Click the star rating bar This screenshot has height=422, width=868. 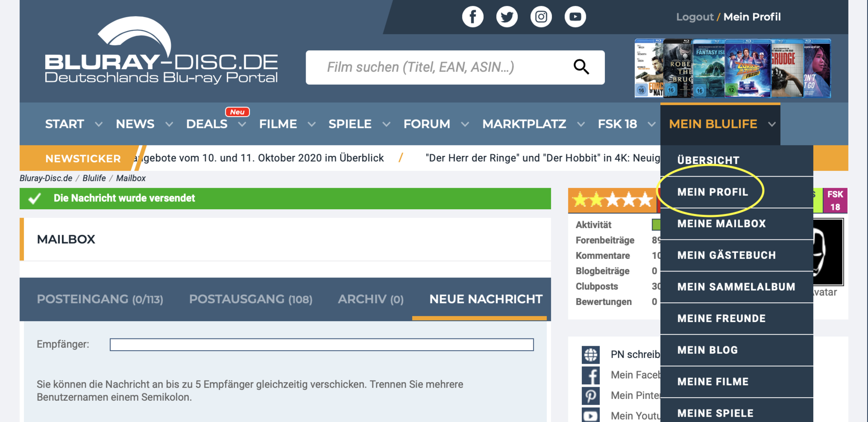(x=613, y=200)
